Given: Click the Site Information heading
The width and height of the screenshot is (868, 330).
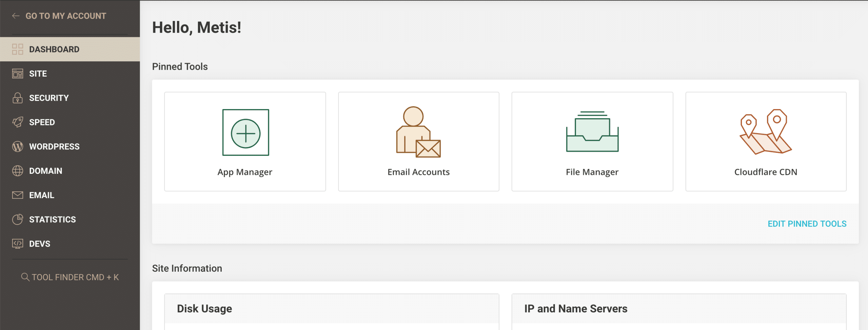Looking at the screenshot, I should pos(187,268).
